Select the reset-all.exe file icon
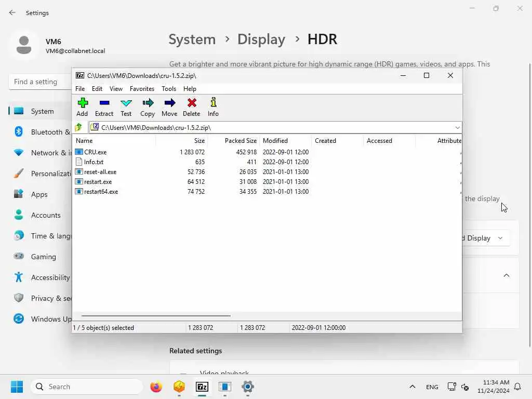 click(x=79, y=171)
